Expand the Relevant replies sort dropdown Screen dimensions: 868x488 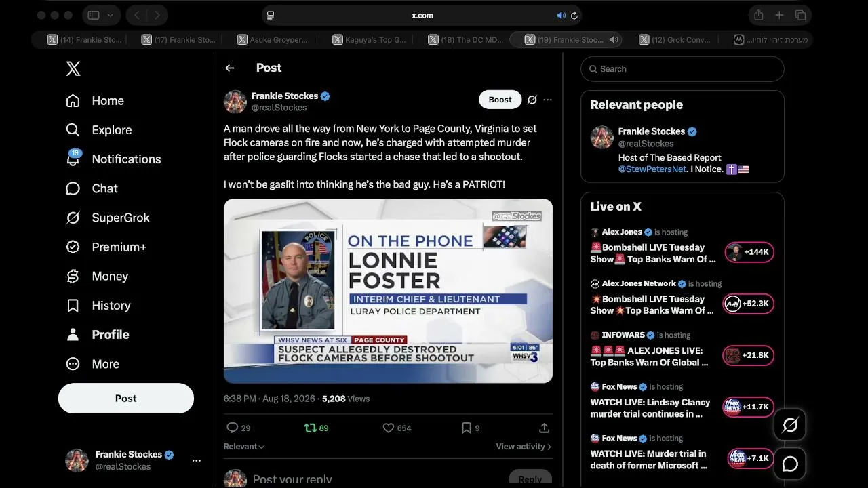click(x=244, y=447)
